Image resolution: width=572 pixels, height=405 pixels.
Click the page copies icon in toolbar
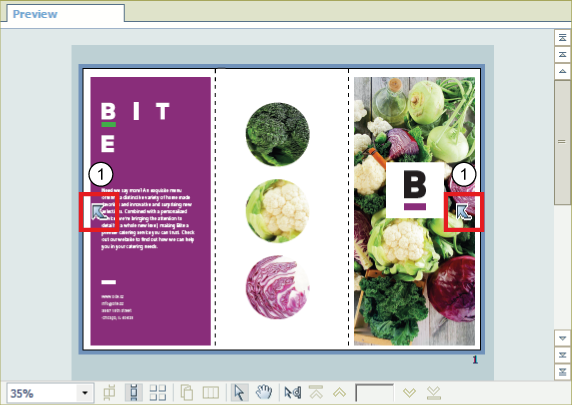187,393
